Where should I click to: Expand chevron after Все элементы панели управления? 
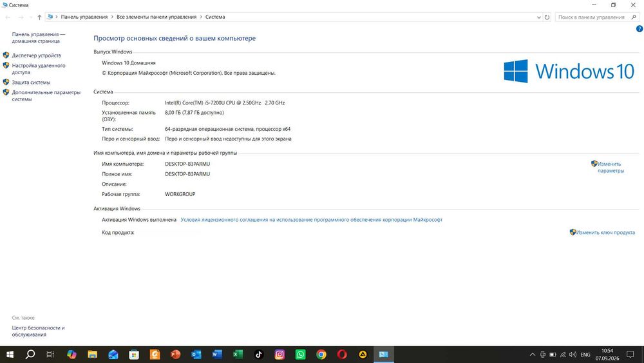tap(201, 17)
